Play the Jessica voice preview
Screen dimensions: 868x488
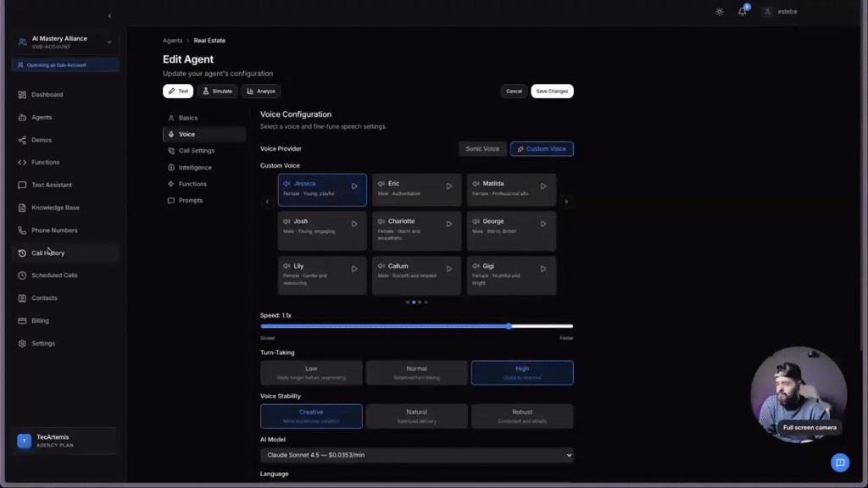pyautogui.click(x=354, y=186)
